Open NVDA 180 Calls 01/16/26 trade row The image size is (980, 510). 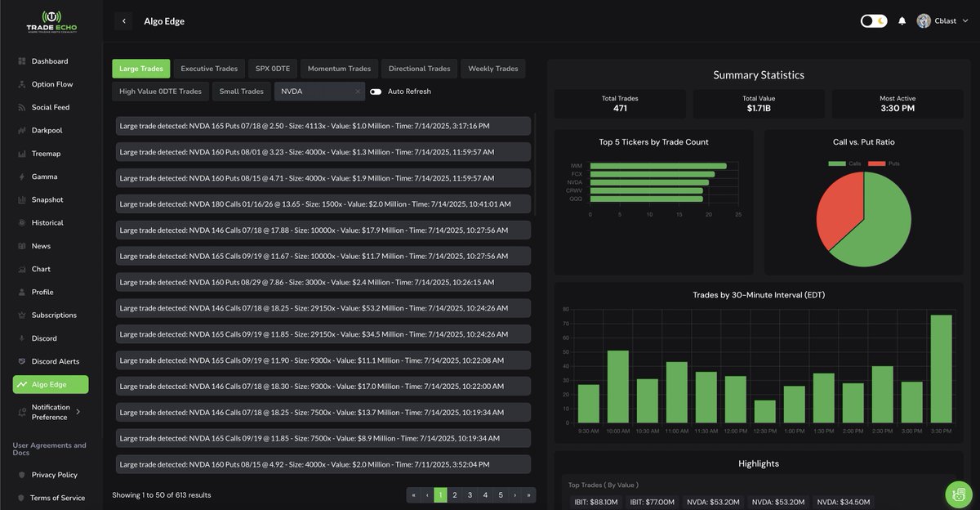tap(323, 204)
